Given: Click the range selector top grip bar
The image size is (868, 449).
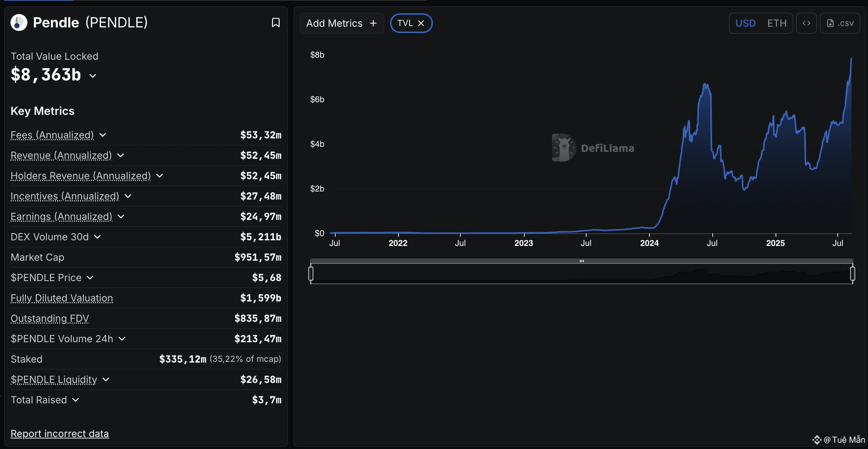Looking at the screenshot, I should [x=582, y=261].
